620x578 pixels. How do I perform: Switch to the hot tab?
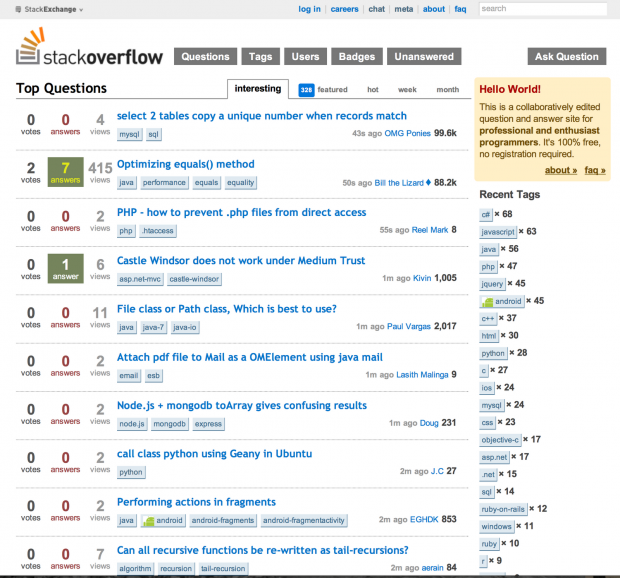(x=372, y=90)
